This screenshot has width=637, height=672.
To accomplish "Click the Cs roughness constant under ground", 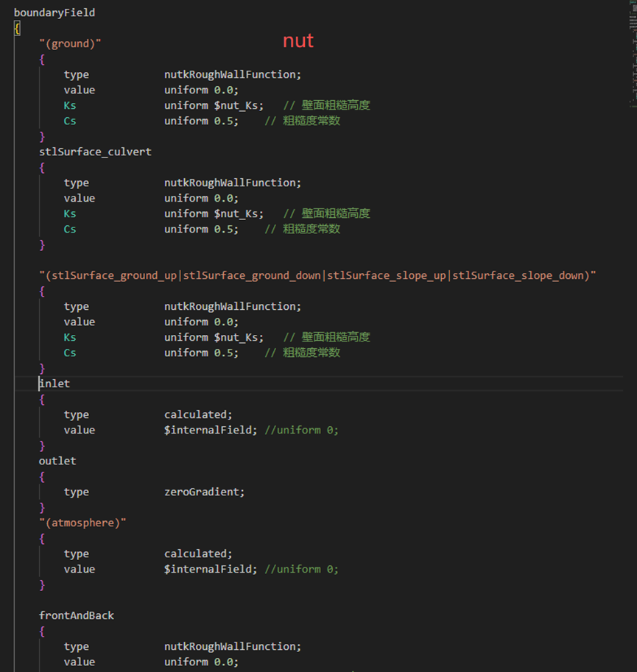I will 69,120.
